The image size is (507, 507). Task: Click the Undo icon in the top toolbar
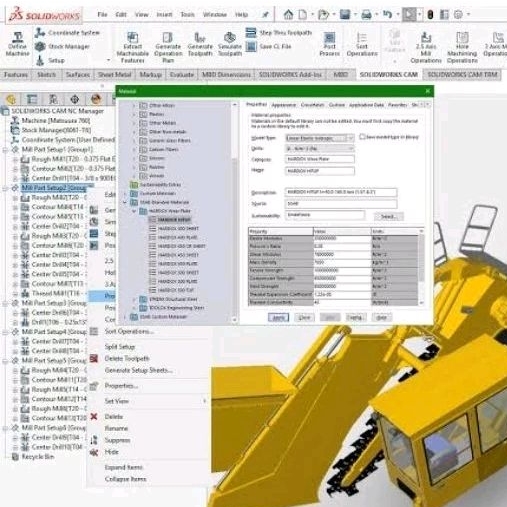click(x=387, y=14)
